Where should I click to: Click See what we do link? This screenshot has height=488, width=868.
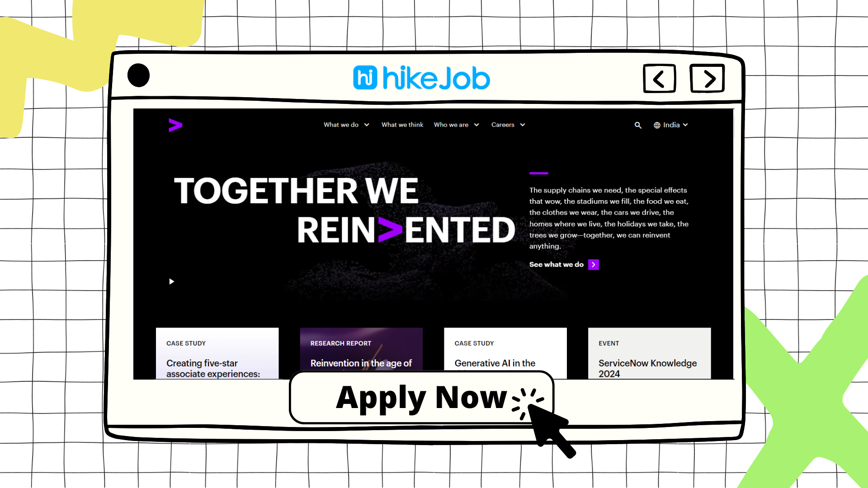click(563, 264)
